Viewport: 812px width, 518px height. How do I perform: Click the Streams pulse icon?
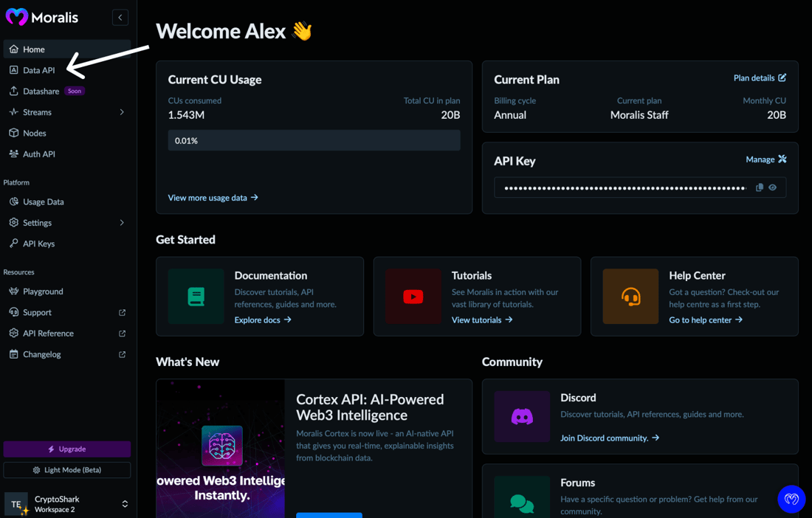(x=14, y=111)
